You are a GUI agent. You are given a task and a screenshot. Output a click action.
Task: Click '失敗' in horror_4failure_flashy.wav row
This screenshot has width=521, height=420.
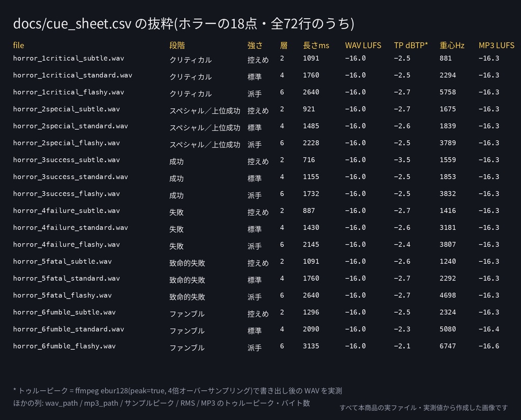click(177, 246)
